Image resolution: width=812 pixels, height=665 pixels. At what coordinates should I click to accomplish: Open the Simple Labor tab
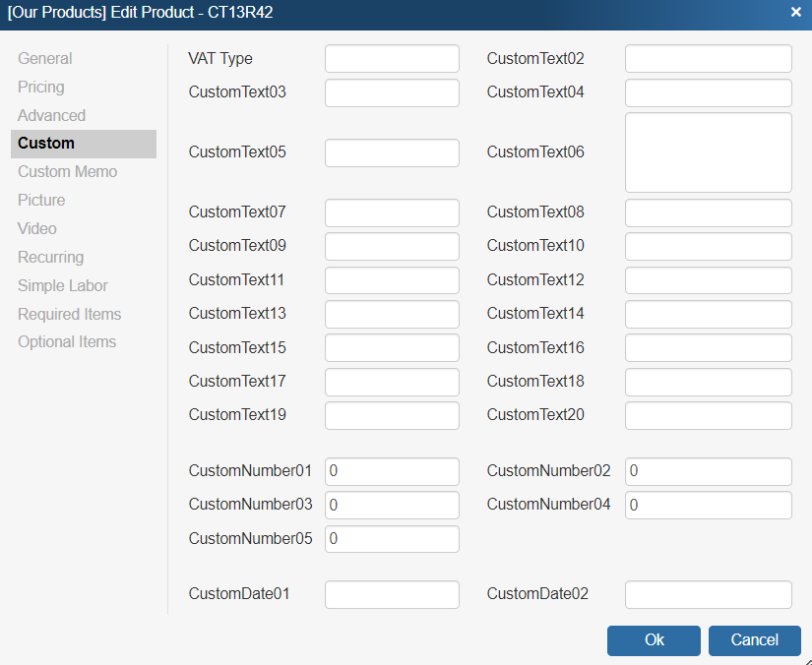[x=63, y=286]
